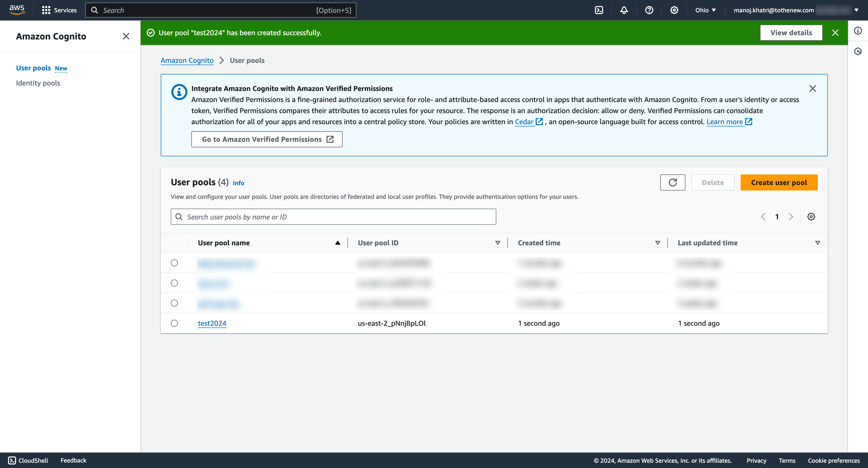This screenshot has height=468, width=868.
Task: Open the right-side info panel icon
Action: coord(858,31)
